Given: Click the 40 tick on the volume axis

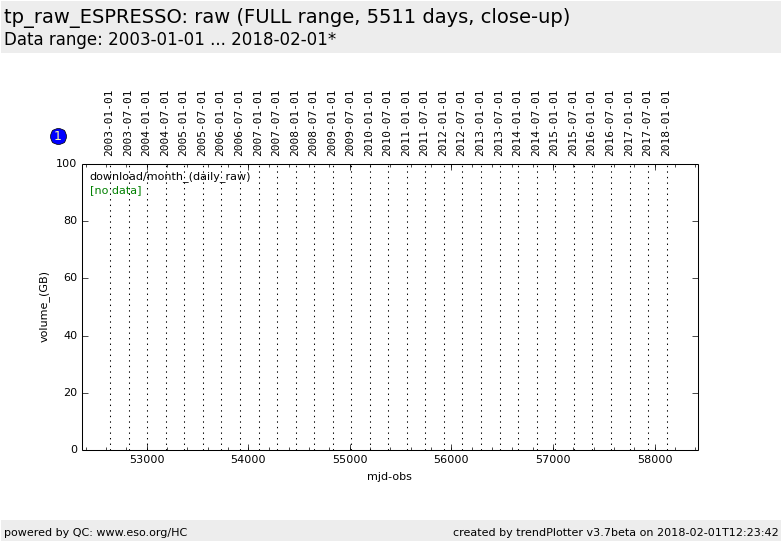Looking at the screenshot, I should pyautogui.click(x=70, y=336).
